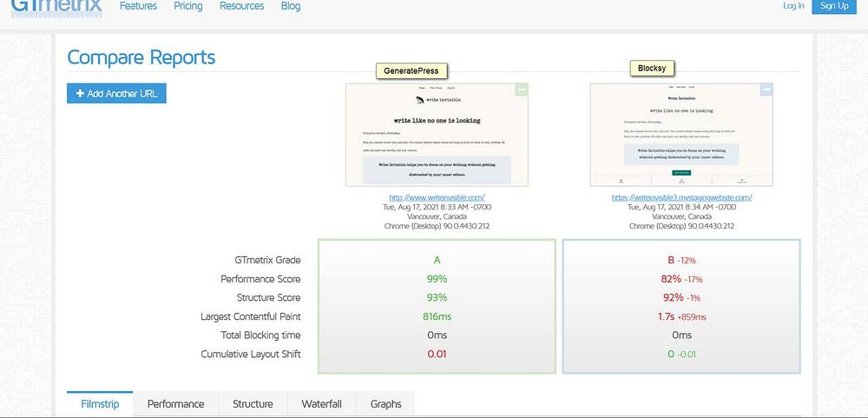Click the Compare Reports heading
This screenshot has height=418, width=868.
(141, 57)
